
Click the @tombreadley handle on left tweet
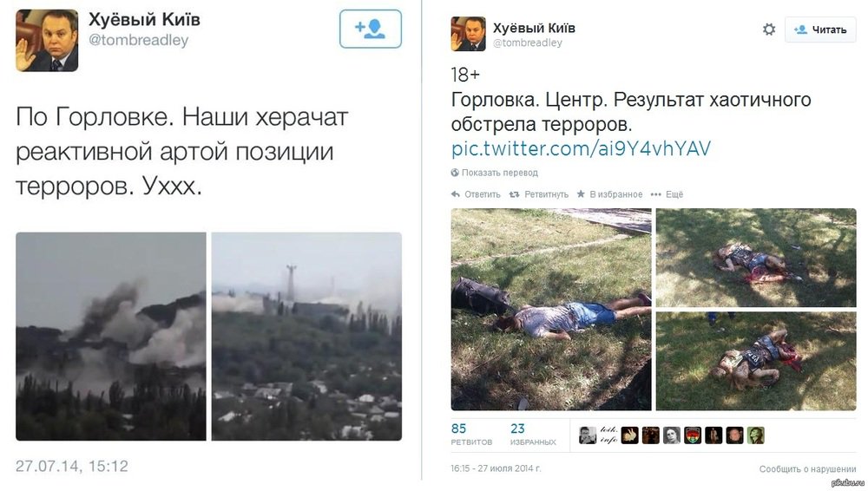coord(138,41)
